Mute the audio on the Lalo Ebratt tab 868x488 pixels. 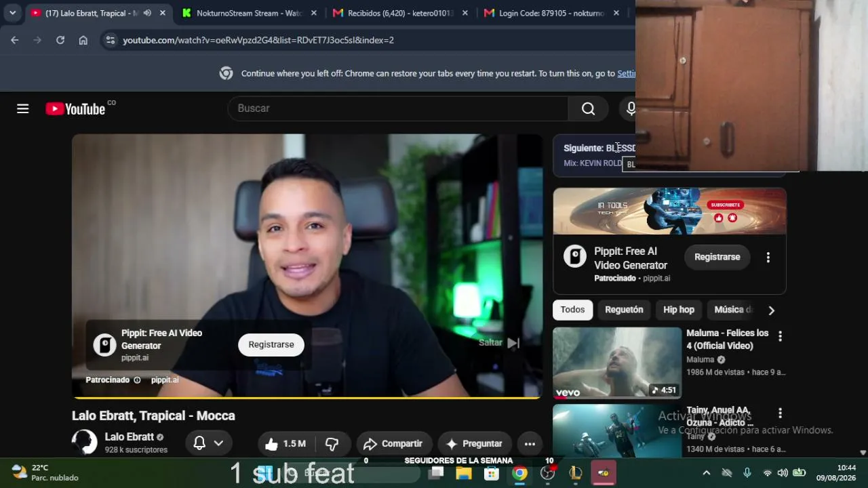tap(147, 13)
